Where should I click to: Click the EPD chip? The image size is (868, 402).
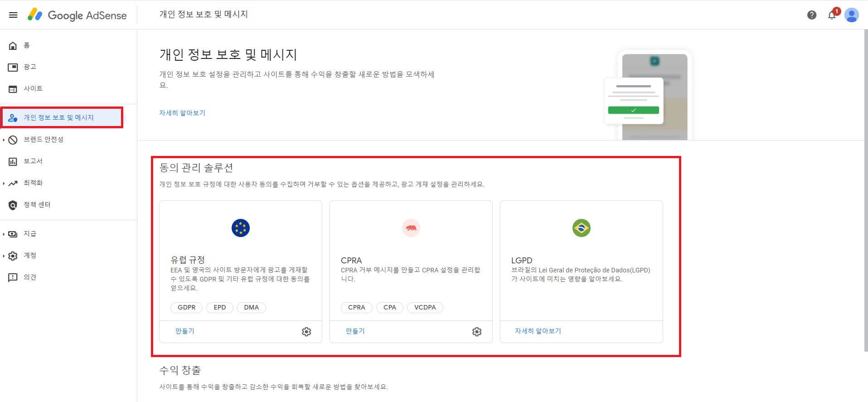(220, 307)
